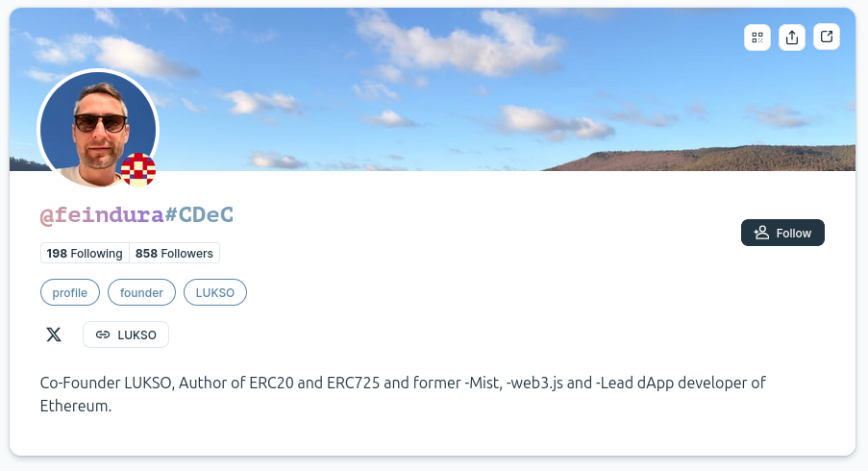View the 858 Followers list
This screenshot has width=868, height=471.
(174, 254)
